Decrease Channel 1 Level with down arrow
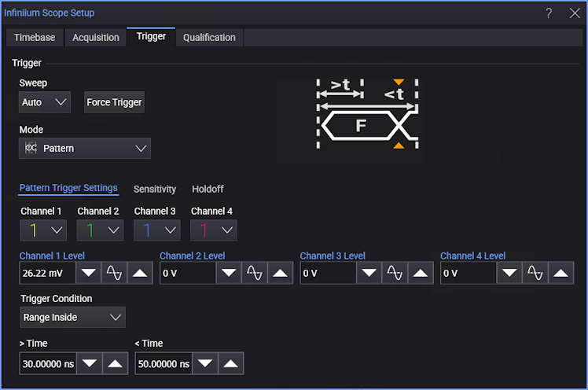This screenshot has width=588, height=390. (x=88, y=273)
